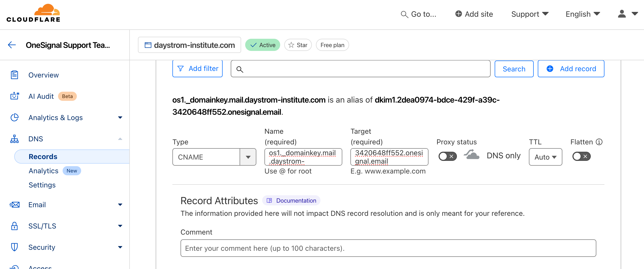This screenshot has height=269, width=644.
Task: Click the DNS network tree icon
Action: click(x=14, y=139)
